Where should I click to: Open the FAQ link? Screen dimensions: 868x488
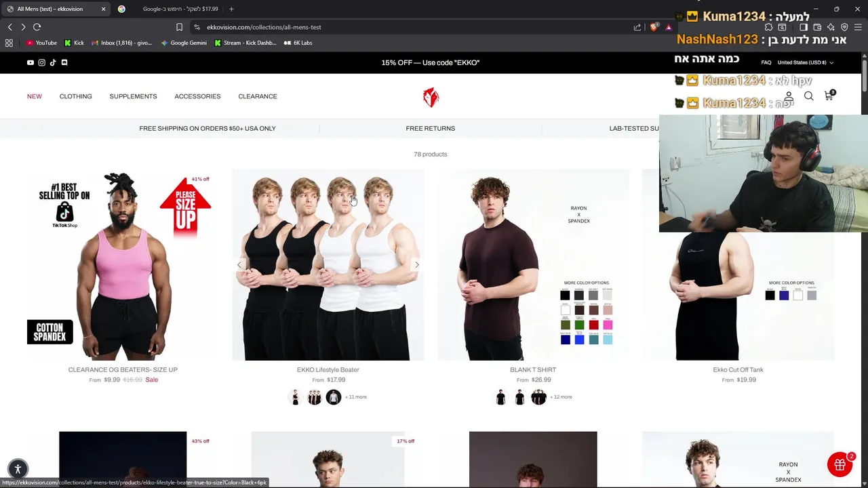(766, 62)
